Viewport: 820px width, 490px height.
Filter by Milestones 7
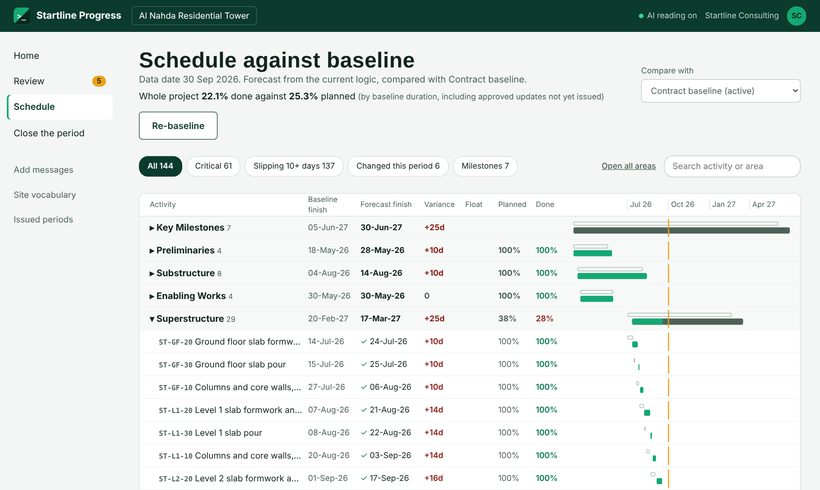tap(485, 166)
